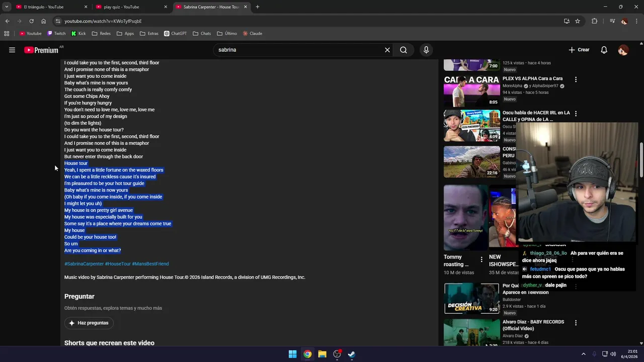Show hidden system tray icons
This screenshot has width=644, height=362.
point(584,354)
